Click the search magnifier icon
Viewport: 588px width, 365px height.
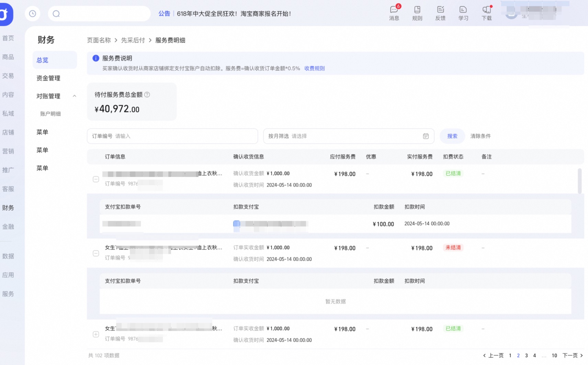coord(56,14)
